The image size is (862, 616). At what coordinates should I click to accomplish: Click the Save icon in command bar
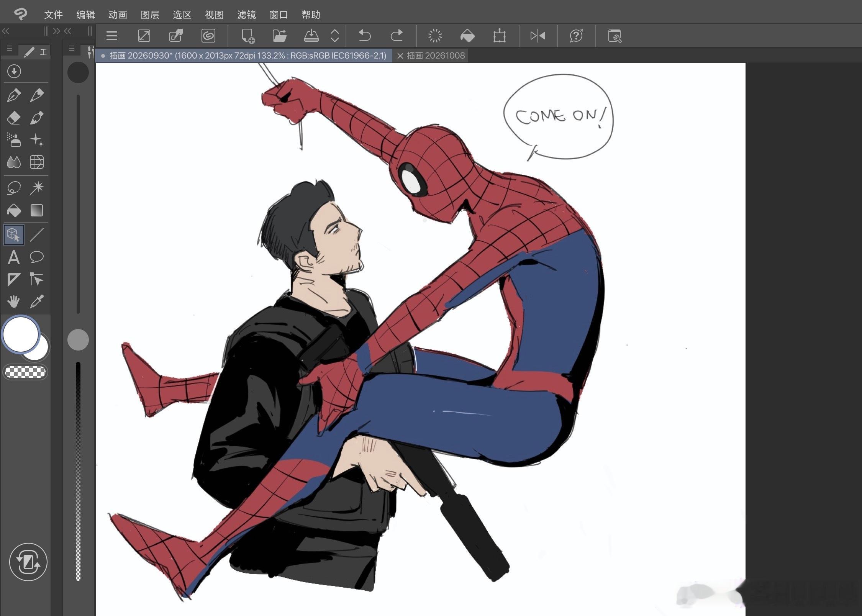tap(311, 36)
